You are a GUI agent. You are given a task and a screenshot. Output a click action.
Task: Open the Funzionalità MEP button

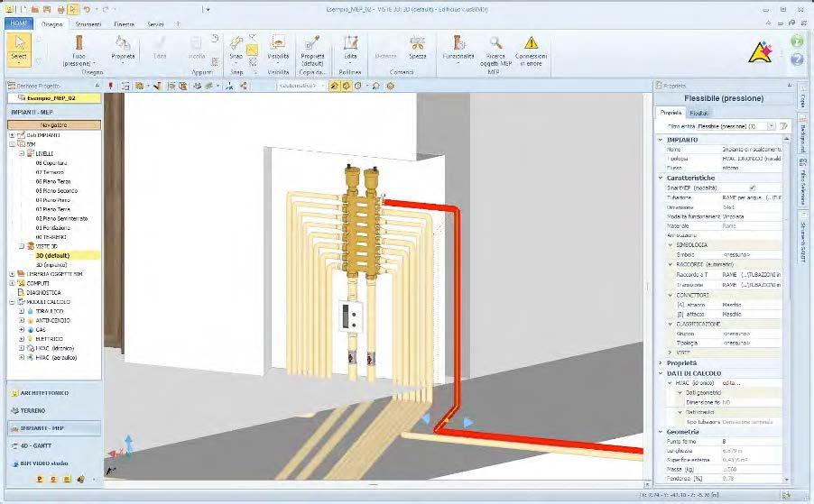coord(458,50)
